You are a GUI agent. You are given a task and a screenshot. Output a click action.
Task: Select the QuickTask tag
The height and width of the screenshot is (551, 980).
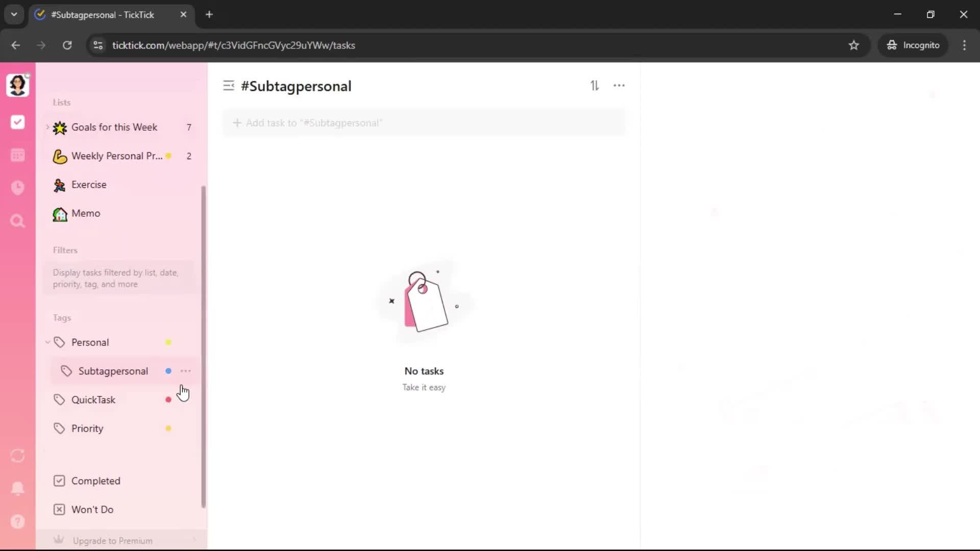tap(93, 399)
